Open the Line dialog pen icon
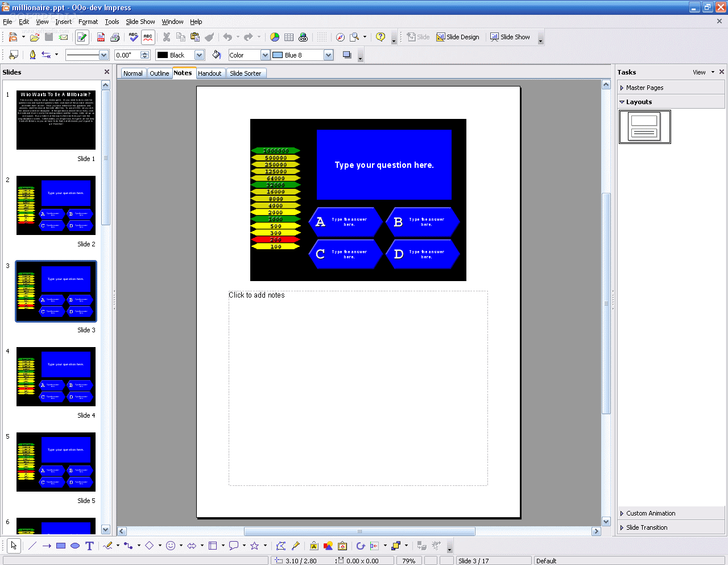This screenshot has width=728, height=565. point(32,55)
